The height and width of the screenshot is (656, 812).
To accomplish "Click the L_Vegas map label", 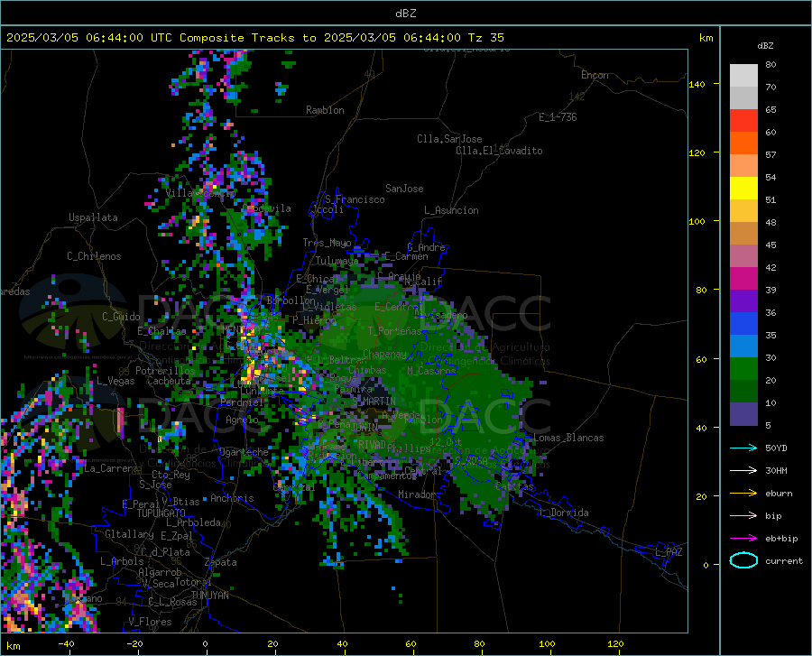I will pyautogui.click(x=115, y=381).
